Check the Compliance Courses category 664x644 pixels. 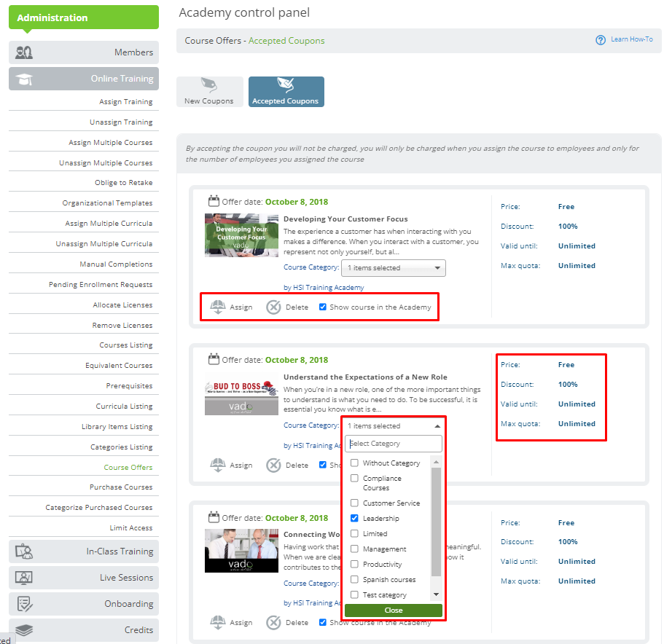[x=354, y=478]
